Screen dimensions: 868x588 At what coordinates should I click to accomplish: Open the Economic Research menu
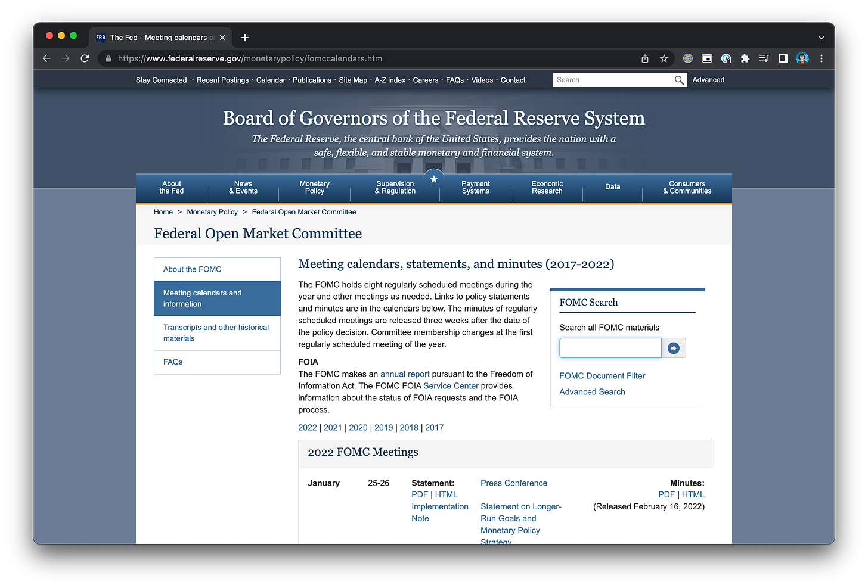547,188
